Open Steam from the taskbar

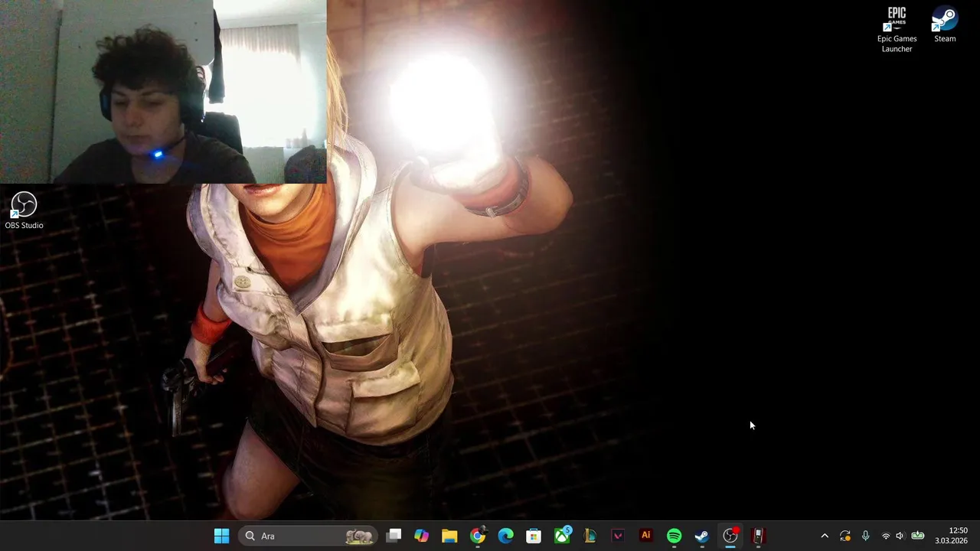tap(702, 536)
